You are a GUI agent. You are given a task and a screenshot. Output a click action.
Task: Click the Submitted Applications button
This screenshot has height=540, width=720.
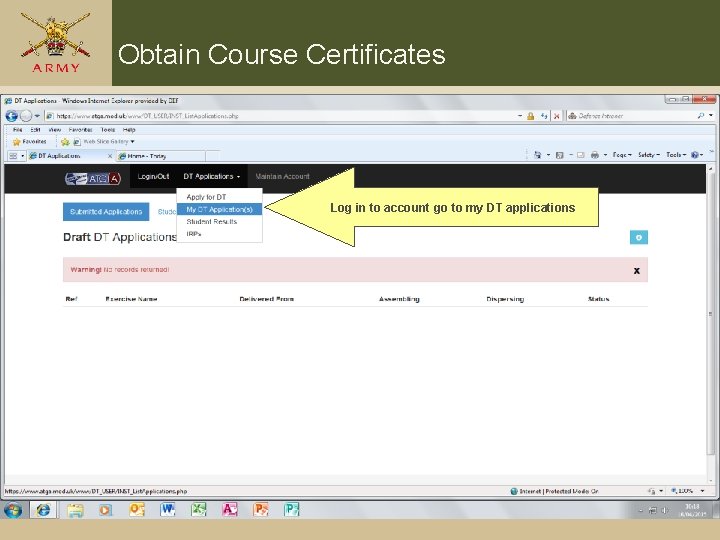click(106, 212)
